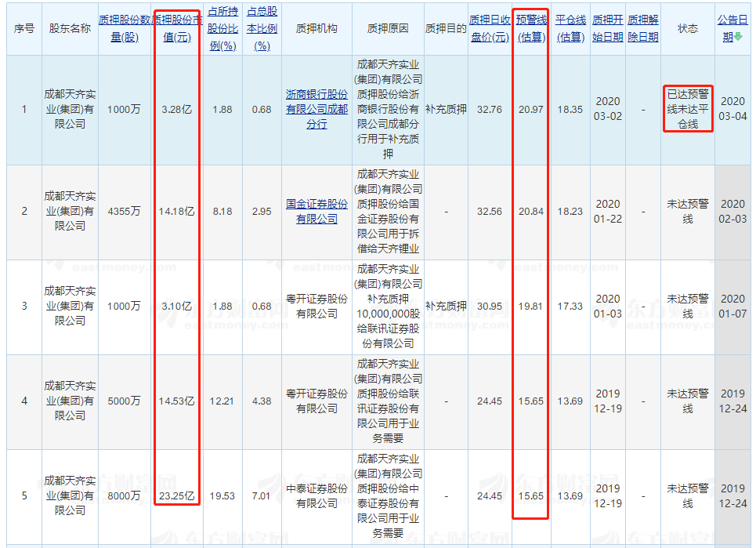Viewport: 756px width, 548px height.
Task: Click the 股东名称 column header
Action: tap(70, 28)
